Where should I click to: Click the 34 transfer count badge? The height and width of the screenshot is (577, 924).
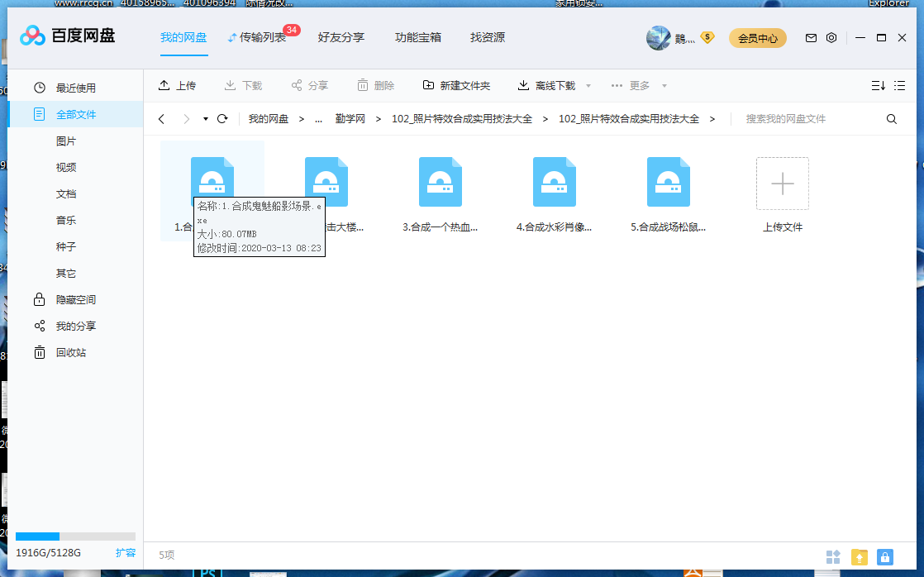coord(292,30)
